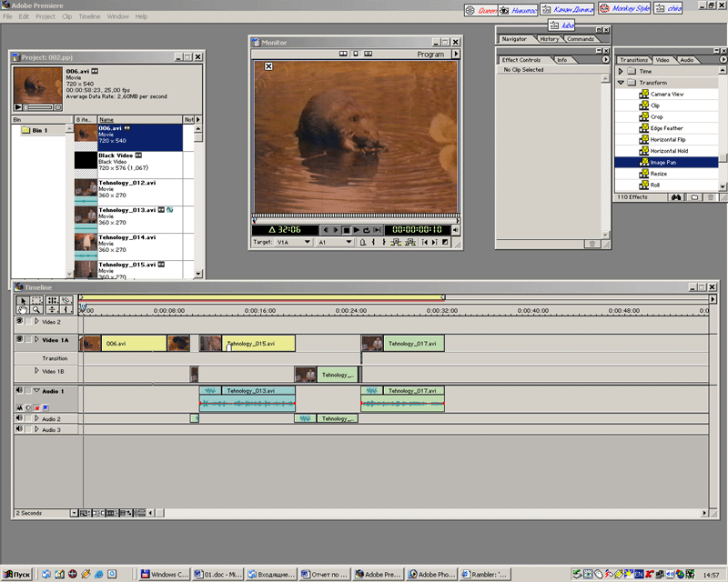This screenshot has height=582, width=728.
Task: Open the Timeline menu in menu bar
Action: click(x=89, y=16)
